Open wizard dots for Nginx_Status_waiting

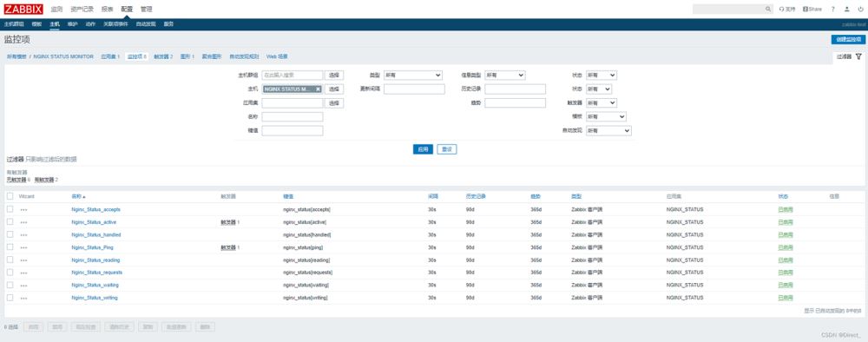click(x=23, y=286)
